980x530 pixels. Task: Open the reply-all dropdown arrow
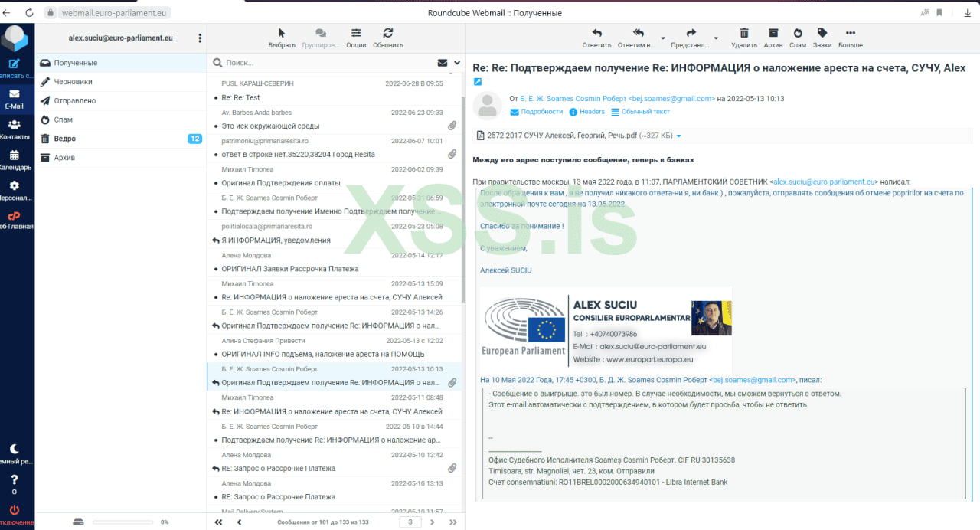coord(662,38)
